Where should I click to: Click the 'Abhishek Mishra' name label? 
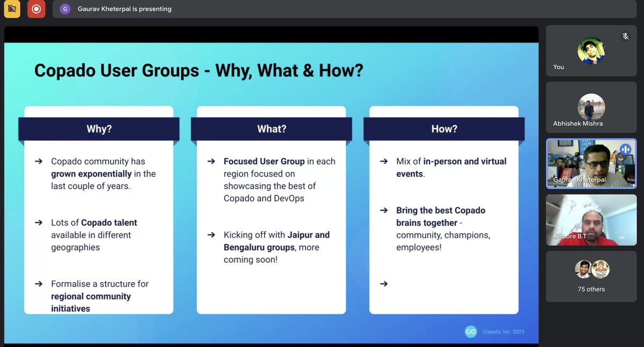coord(578,123)
